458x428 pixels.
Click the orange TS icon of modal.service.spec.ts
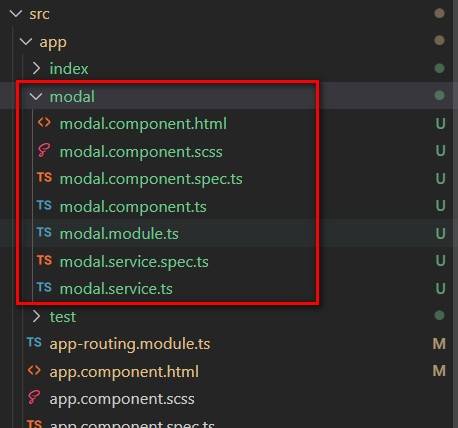tap(44, 260)
